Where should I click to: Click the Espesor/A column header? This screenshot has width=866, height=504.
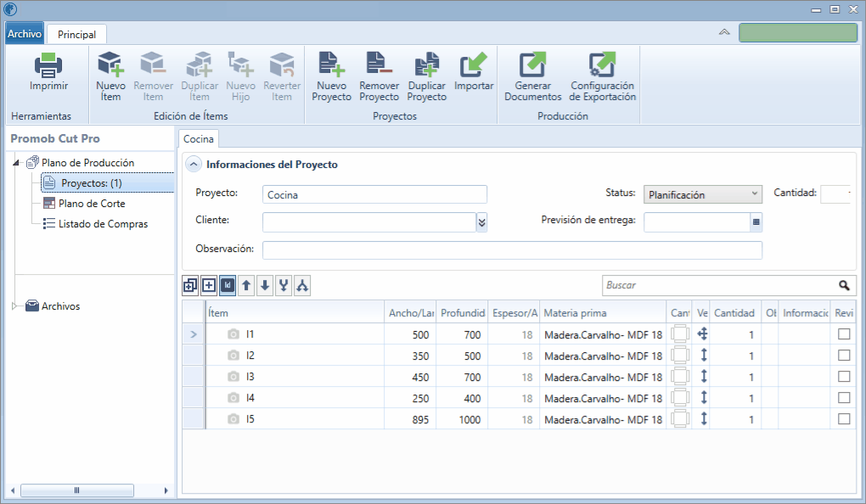515,312
